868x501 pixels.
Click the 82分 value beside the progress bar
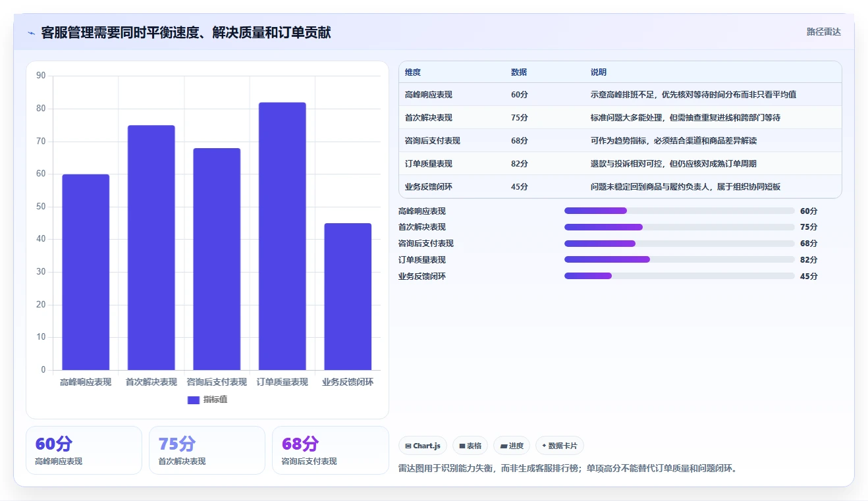pyautogui.click(x=809, y=260)
